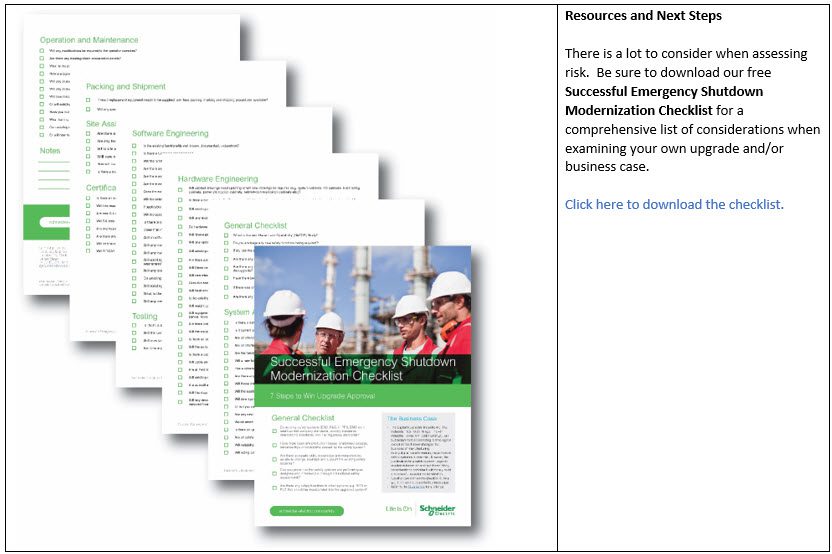Tick the first checkbox under Software Engineering
The width and height of the screenshot is (832, 554).
point(135,146)
